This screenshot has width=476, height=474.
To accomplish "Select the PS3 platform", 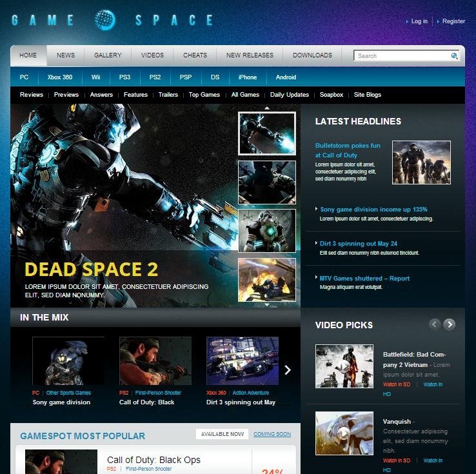I will (124, 77).
